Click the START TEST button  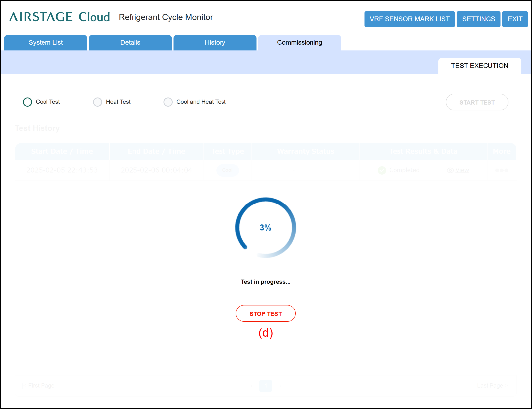[477, 102]
